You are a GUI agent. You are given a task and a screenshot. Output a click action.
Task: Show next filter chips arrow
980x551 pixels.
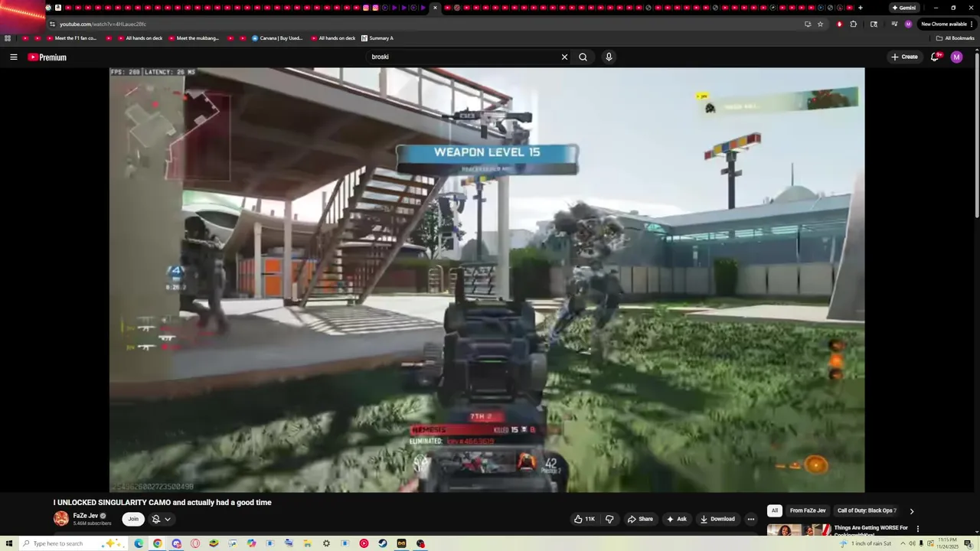911,511
